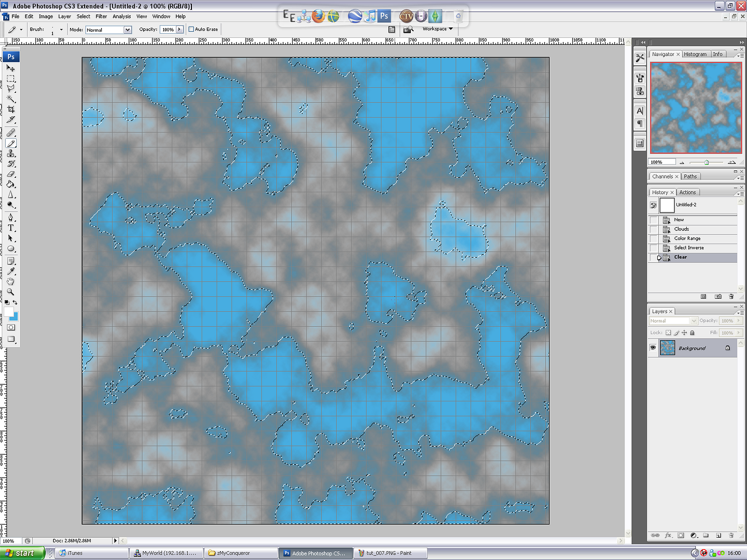Open the layer blend mode dropdown

pos(673,321)
